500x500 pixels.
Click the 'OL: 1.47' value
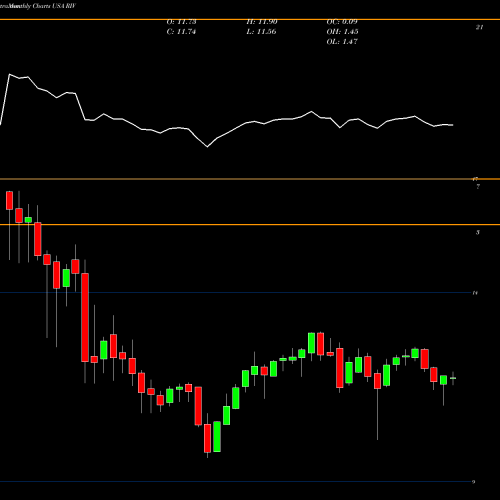(x=342, y=42)
